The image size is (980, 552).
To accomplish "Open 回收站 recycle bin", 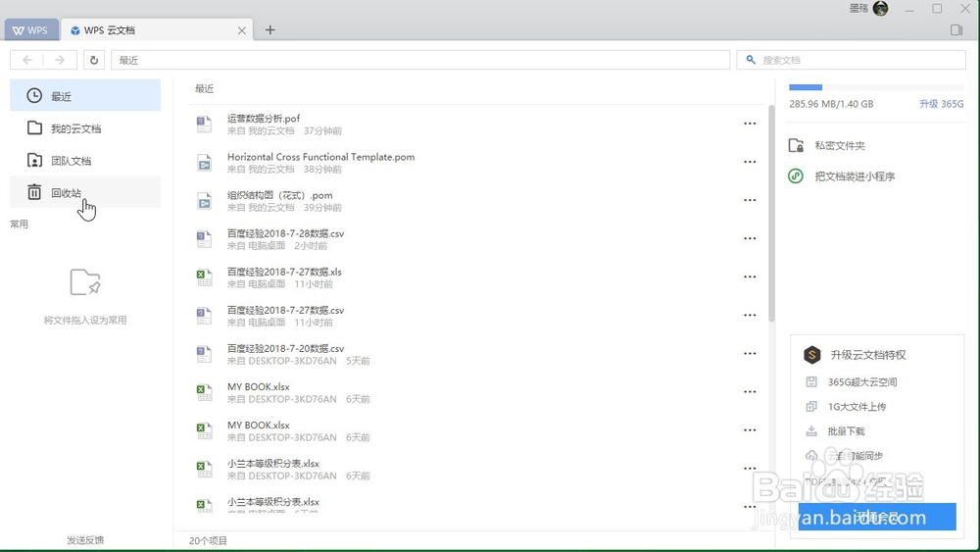I will pos(85,192).
